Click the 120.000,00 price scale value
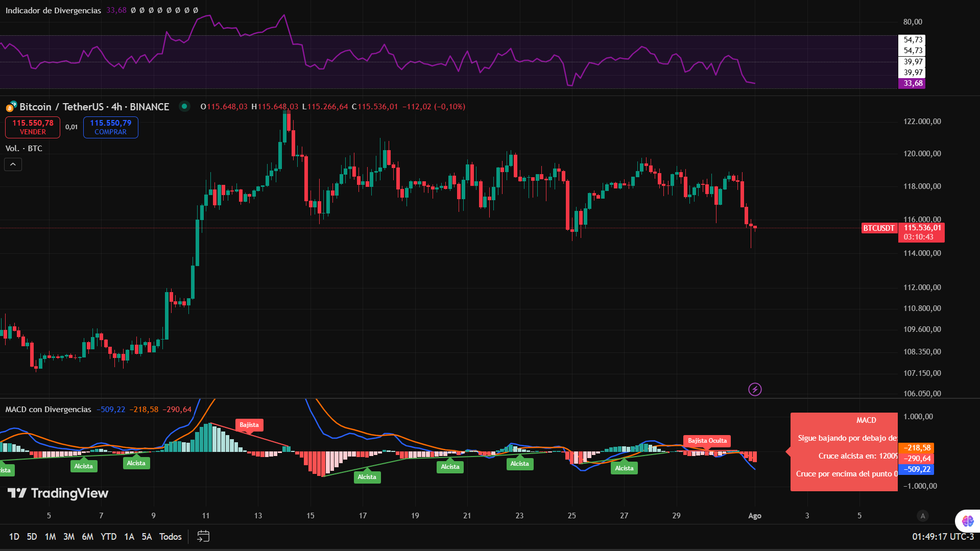Image resolution: width=980 pixels, height=551 pixels. [x=922, y=154]
